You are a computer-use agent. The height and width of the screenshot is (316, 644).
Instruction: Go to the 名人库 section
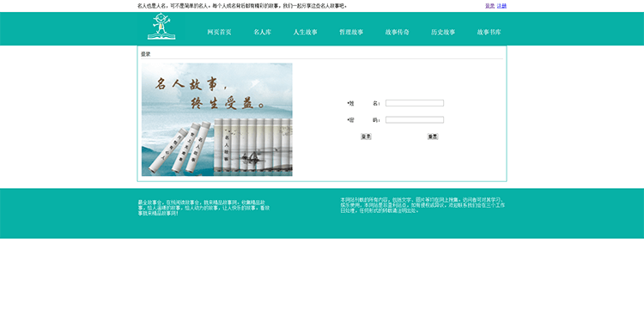coord(263,32)
